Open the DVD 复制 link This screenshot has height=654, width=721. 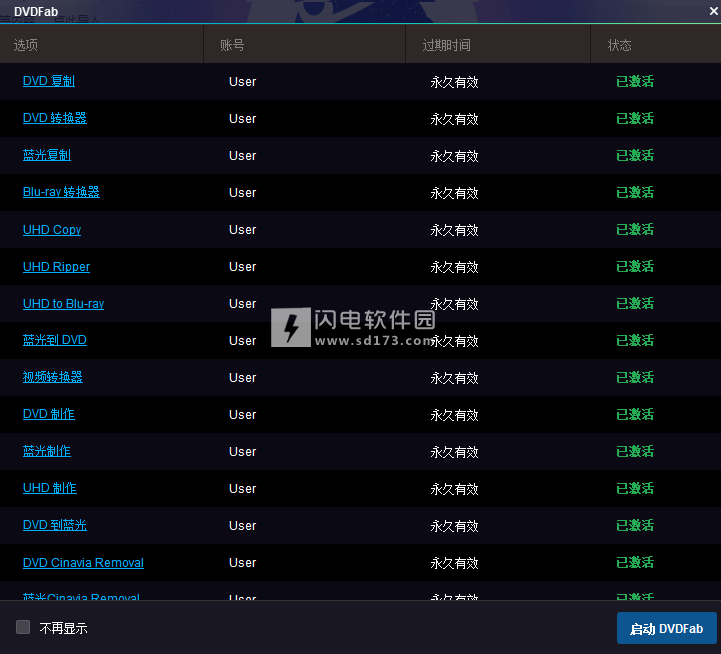(49, 81)
